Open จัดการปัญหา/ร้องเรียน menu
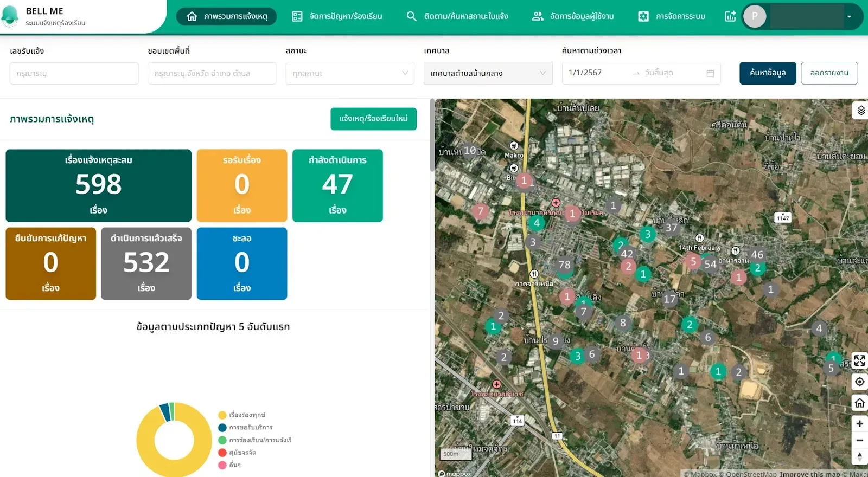868x477 pixels. [337, 16]
